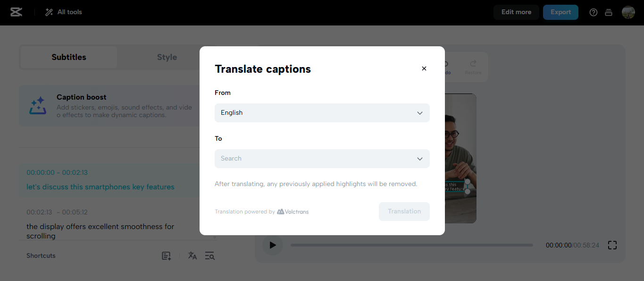Screen dimensions: 644x281
Task: Switch to the Style tab
Action: 167,57
